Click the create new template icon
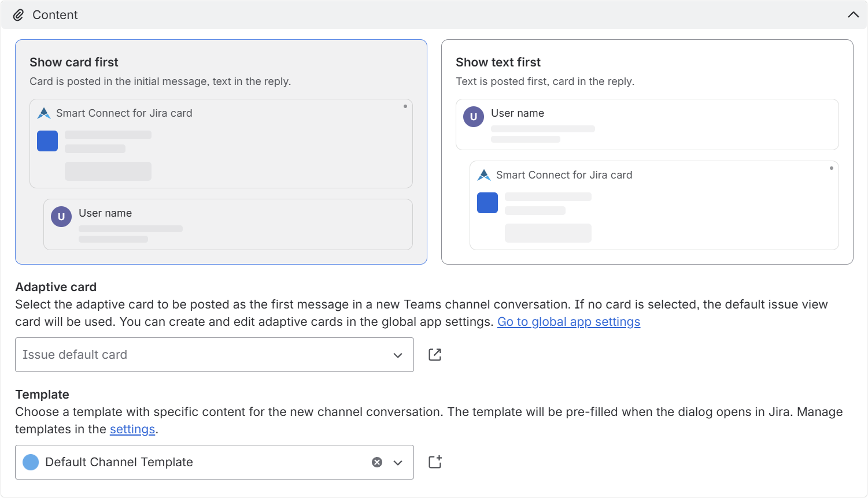 tap(435, 462)
